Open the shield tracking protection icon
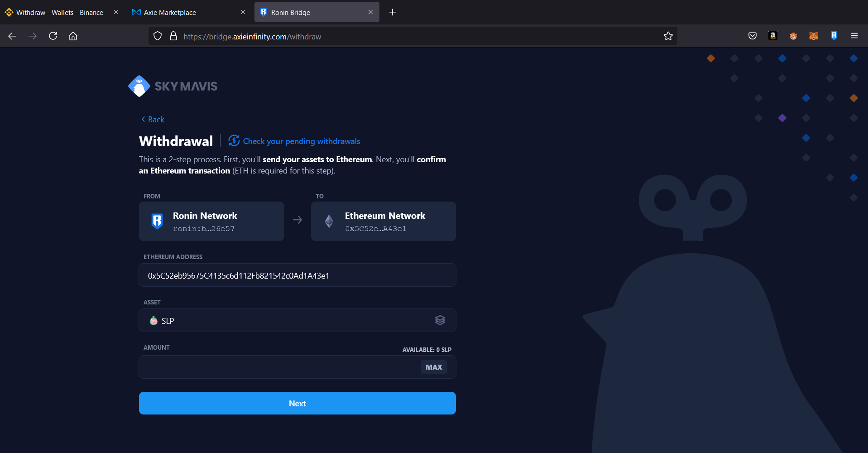Viewport: 868px width, 453px height. [x=158, y=36]
